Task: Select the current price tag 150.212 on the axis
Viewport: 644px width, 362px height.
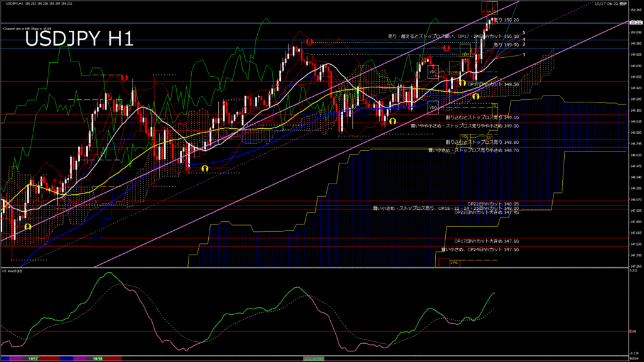Action: click(636, 23)
